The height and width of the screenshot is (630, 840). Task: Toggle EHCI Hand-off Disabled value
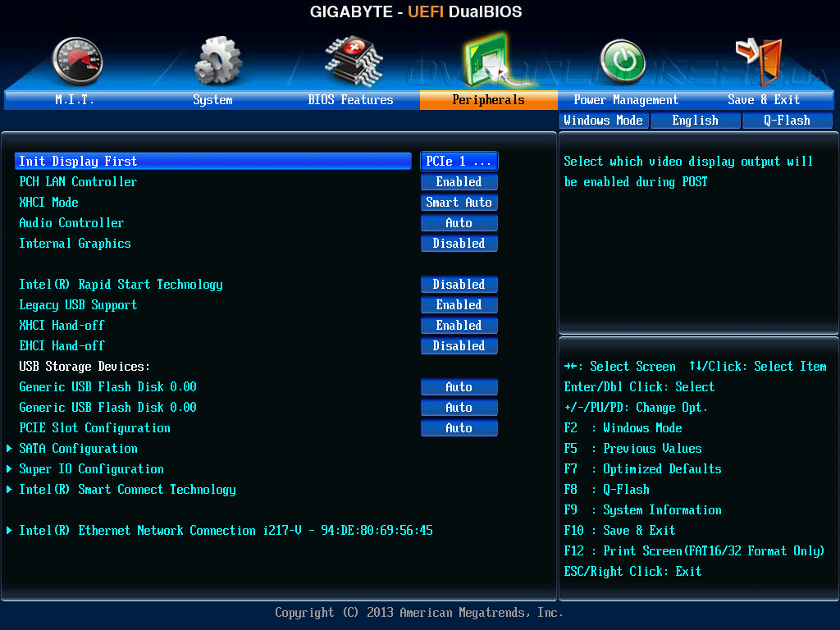[x=459, y=346]
